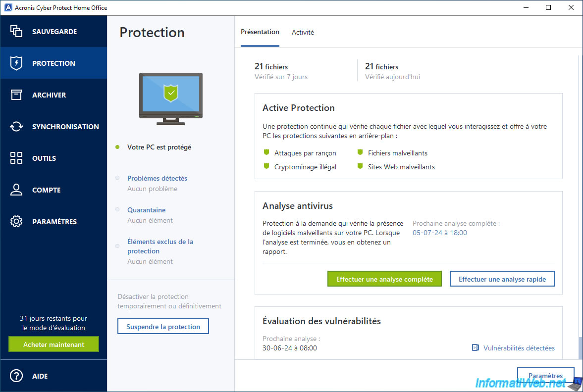The height and width of the screenshot is (392, 583).
Task: Open the Problèmes détectés link
Action: click(x=158, y=178)
